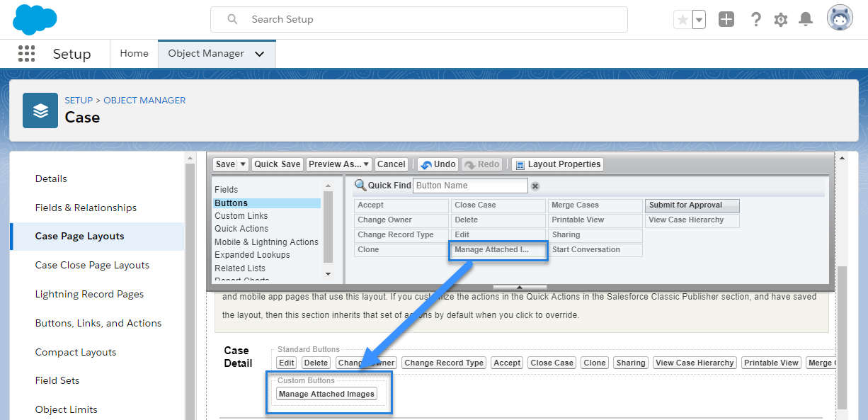The width and height of the screenshot is (868, 420).
Task: Open Buttons, Links, and Actions
Action: point(98,323)
